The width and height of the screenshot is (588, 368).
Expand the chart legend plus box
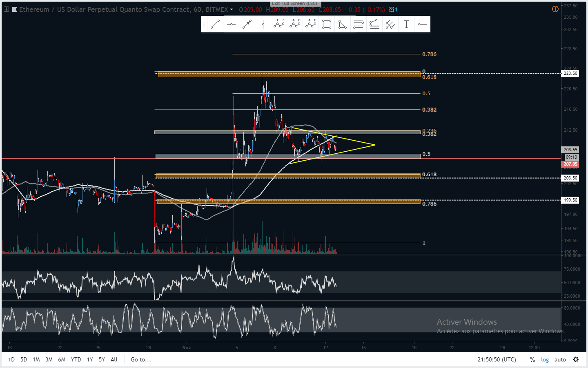(x=6, y=9)
